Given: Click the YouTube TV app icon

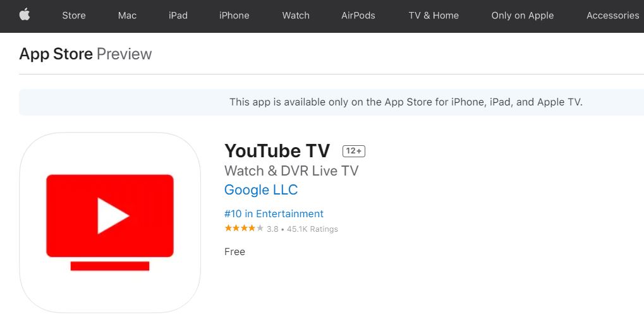Looking at the screenshot, I should (x=110, y=222).
